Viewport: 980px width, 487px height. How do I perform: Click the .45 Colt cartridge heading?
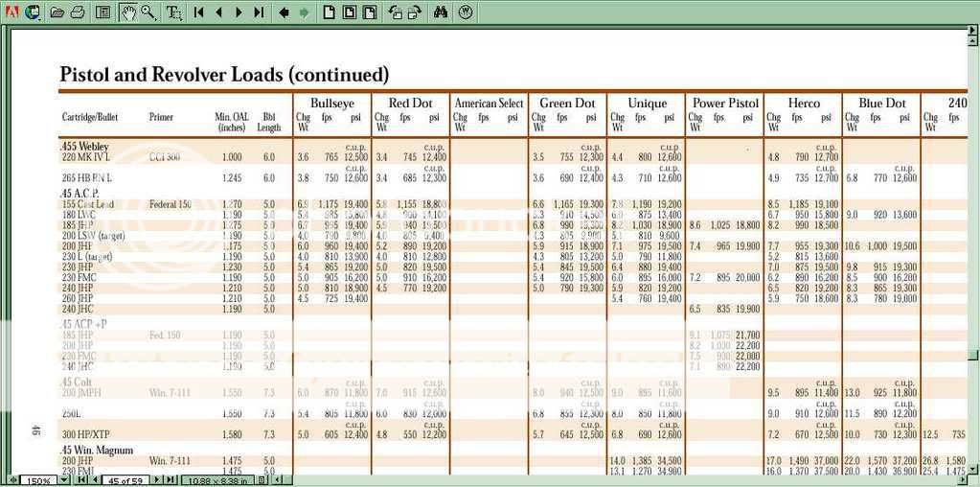tap(76, 382)
